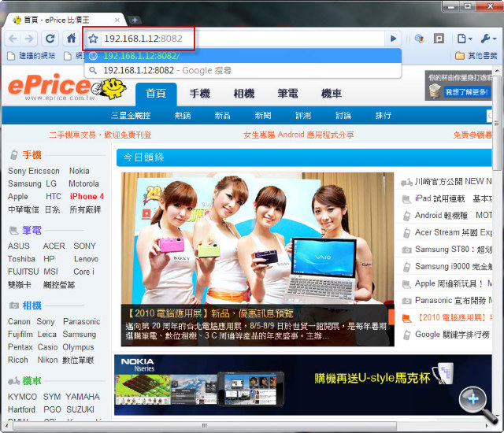Open 排行 in blue nav bar
The height and width of the screenshot is (433, 504).
pyautogui.click(x=384, y=116)
